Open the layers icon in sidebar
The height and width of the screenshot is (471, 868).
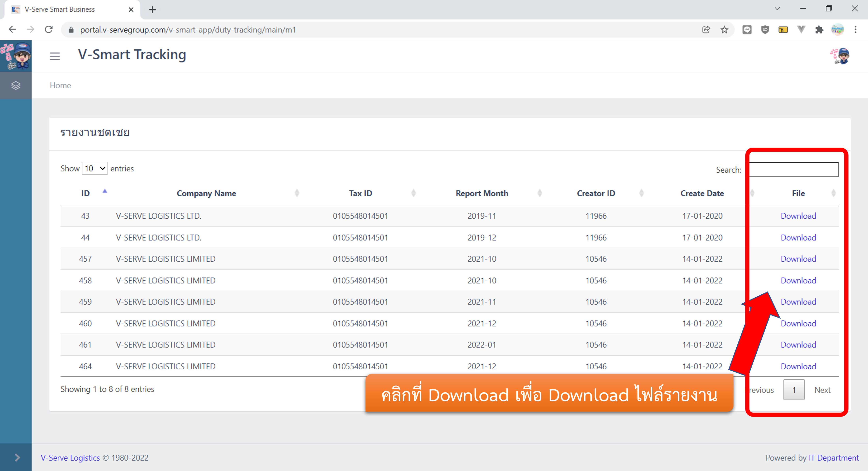tap(16, 85)
